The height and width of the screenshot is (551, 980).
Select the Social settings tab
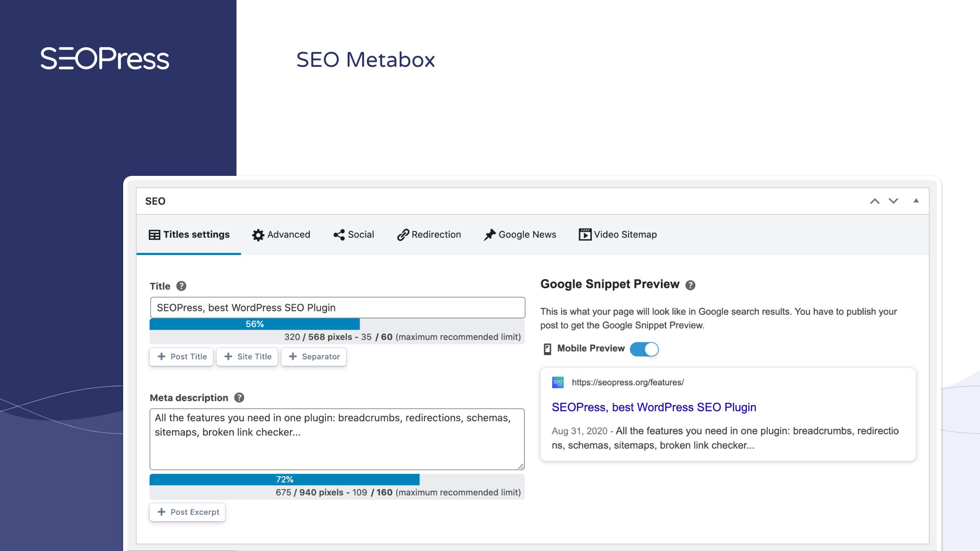point(353,234)
